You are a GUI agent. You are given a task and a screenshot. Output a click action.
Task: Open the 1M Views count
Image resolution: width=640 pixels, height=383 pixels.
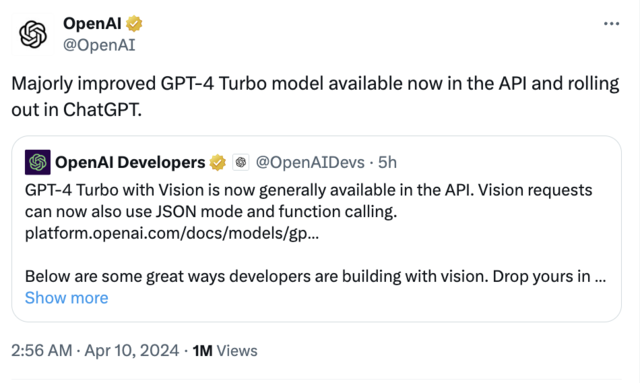(225, 351)
